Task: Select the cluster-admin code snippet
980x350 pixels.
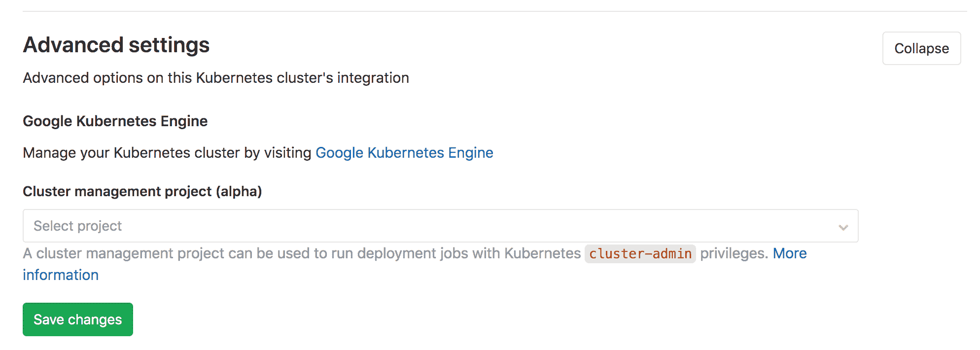Action: tap(640, 253)
